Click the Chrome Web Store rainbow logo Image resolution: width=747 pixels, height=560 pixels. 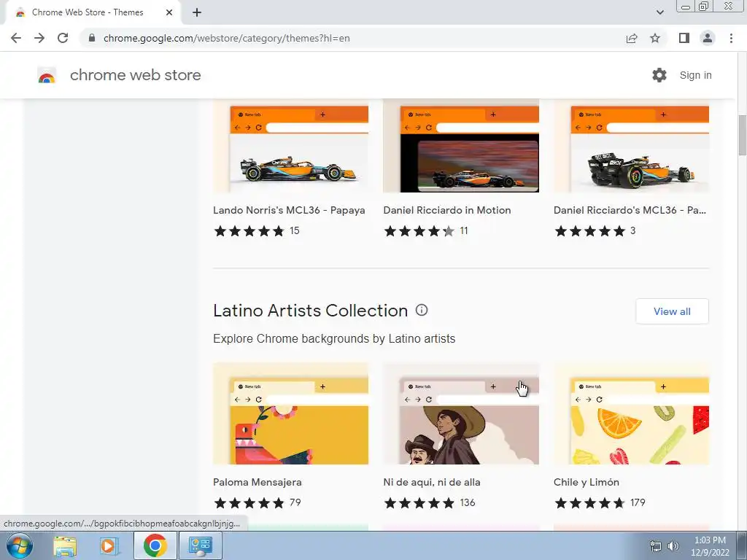coord(47,75)
